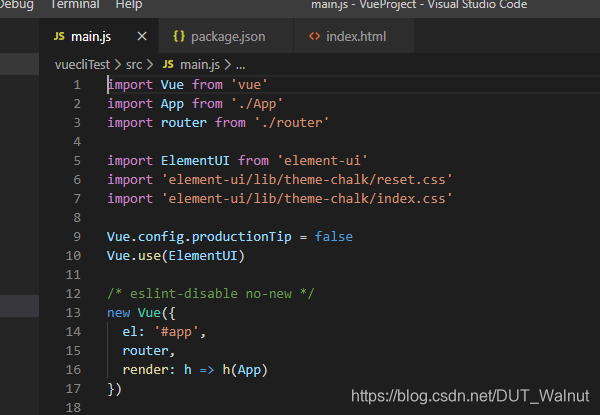
Task: Click the JS icon on main.js tab
Action: point(59,36)
